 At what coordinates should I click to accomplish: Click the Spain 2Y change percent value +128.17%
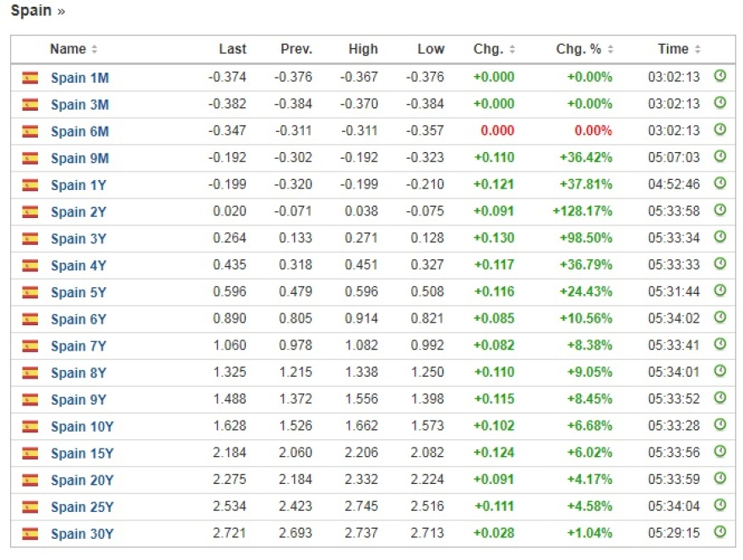(x=582, y=211)
